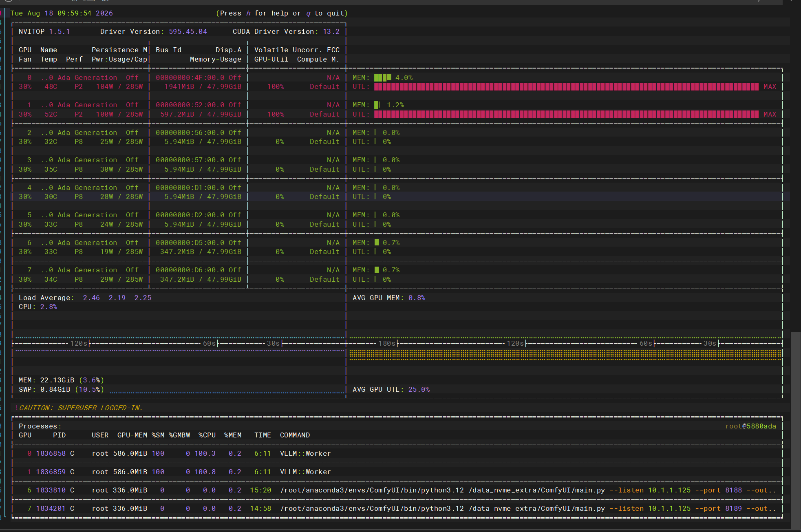Click GPU 0's green memory bar
Screen dimensions: 801x532
tap(382, 77)
